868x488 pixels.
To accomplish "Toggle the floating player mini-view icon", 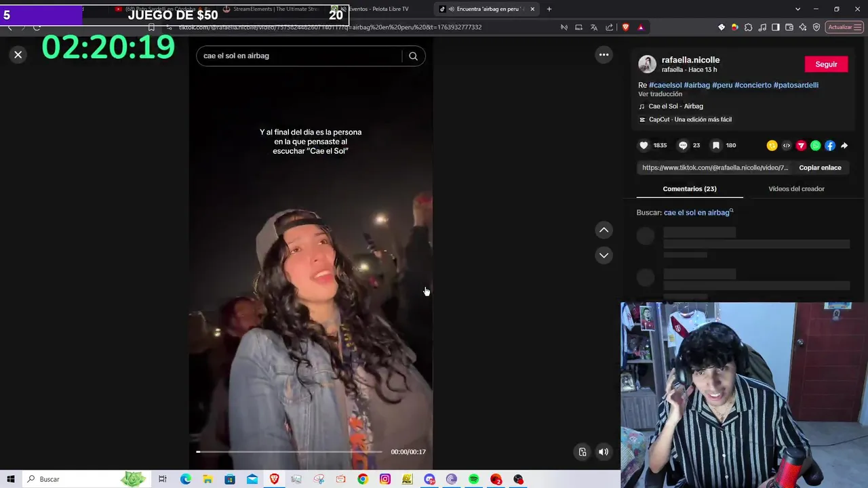I will click(x=583, y=452).
